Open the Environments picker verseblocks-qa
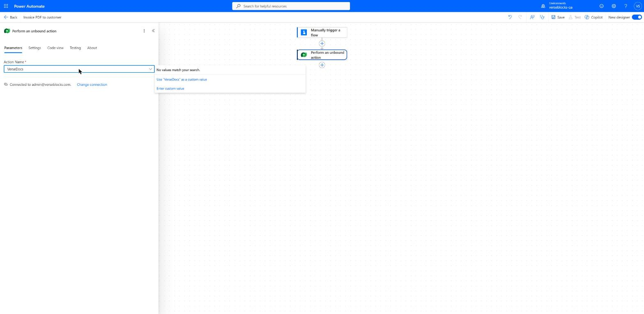 (557, 6)
